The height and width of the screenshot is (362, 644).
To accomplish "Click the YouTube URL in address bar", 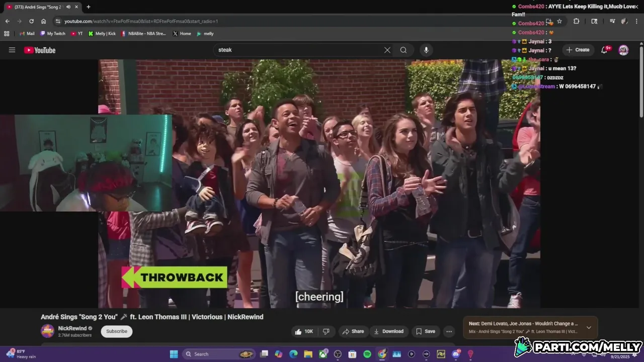I will (x=141, y=21).
